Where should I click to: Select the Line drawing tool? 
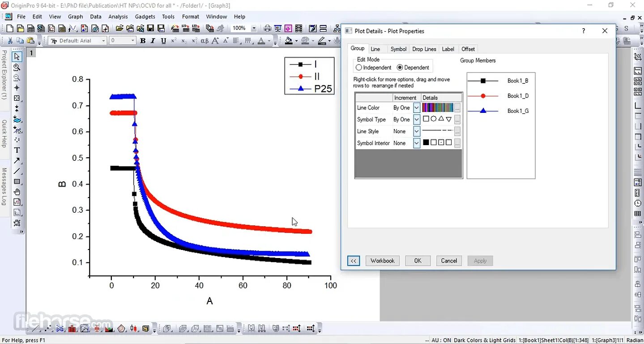coord(17,171)
